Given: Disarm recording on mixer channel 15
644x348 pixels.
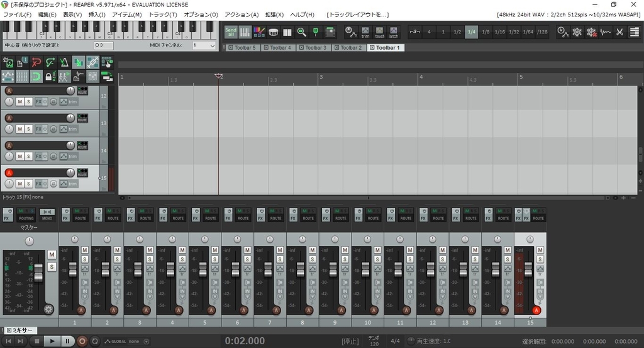Looking at the screenshot, I should [x=536, y=310].
